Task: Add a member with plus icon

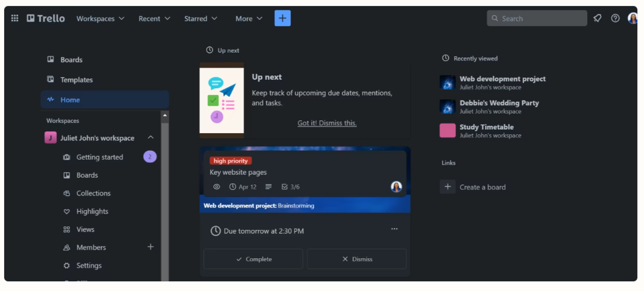Action: [151, 247]
